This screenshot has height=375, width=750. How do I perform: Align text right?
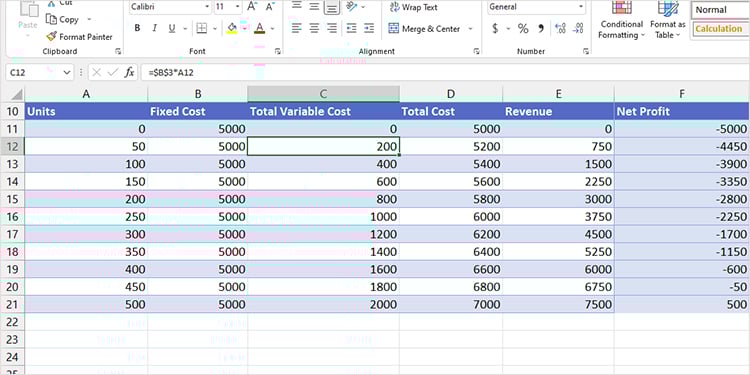click(332, 28)
